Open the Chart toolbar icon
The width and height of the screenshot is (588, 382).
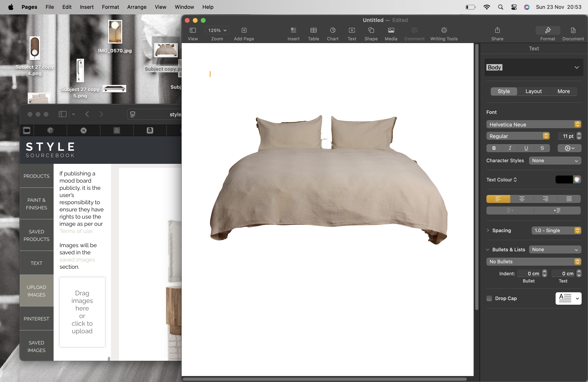click(x=333, y=31)
